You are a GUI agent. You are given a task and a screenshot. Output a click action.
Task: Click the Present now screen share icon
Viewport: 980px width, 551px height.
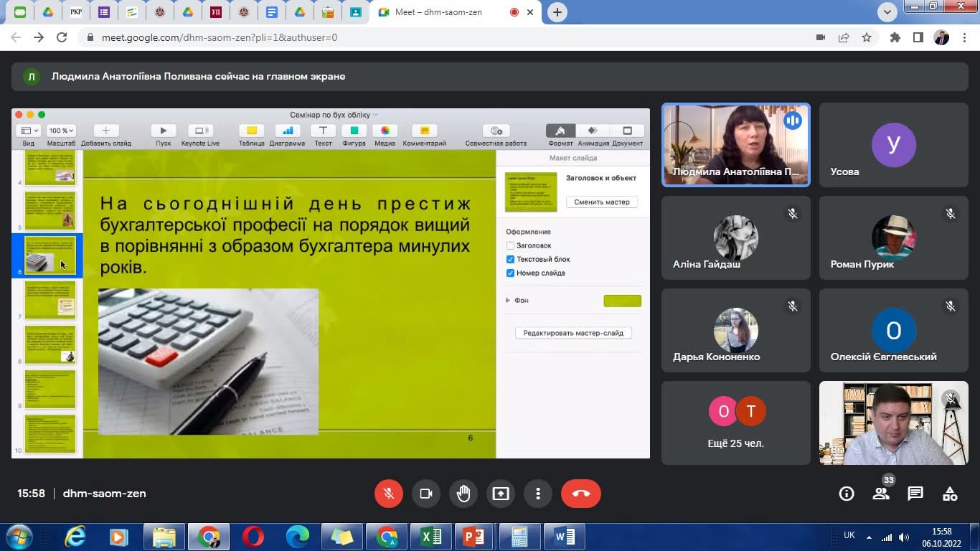coord(501,494)
